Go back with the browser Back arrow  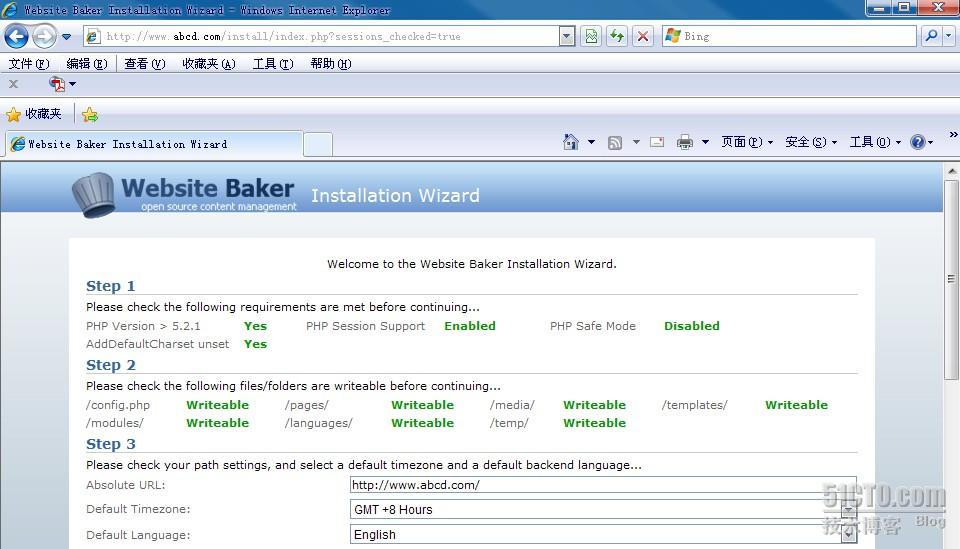17,37
